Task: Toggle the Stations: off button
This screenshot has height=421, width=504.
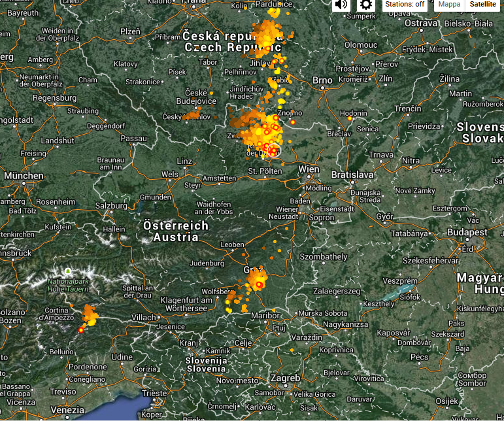Action: [405, 5]
